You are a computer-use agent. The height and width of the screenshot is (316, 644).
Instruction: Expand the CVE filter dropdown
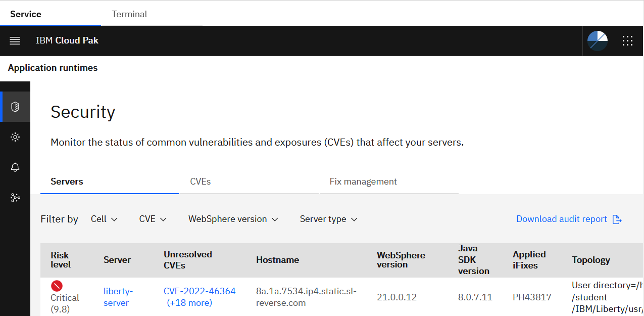click(153, 219)
